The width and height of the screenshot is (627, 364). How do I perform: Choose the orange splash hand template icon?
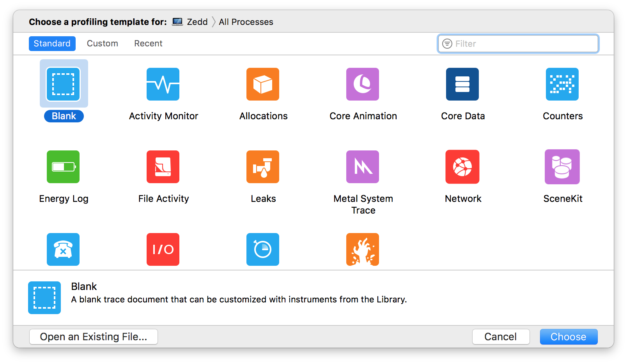pyautogui.click(x=363, y=249)
